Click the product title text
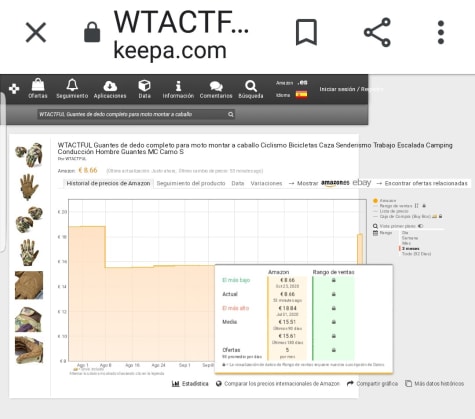Viewport: 475px width, 419px height. point(255,148)
